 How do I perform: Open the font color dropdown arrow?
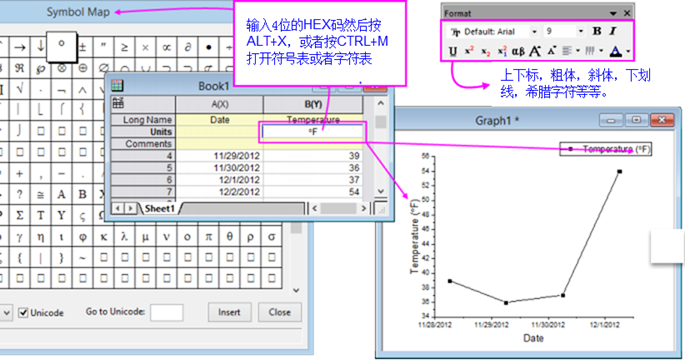pos(628,52)
